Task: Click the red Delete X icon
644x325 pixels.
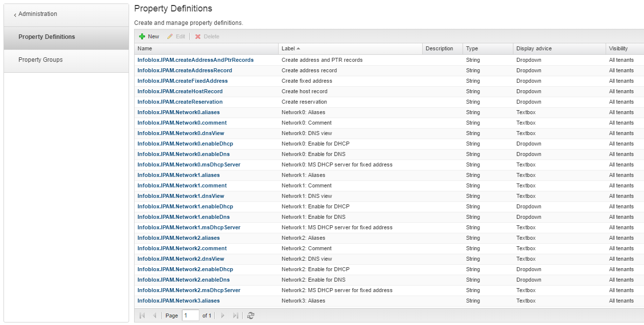Action: click(198, 36)
